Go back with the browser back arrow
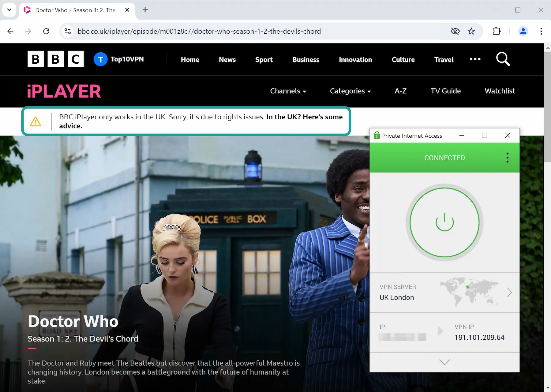This screenshot has width=551, height=392. [10, 31]
